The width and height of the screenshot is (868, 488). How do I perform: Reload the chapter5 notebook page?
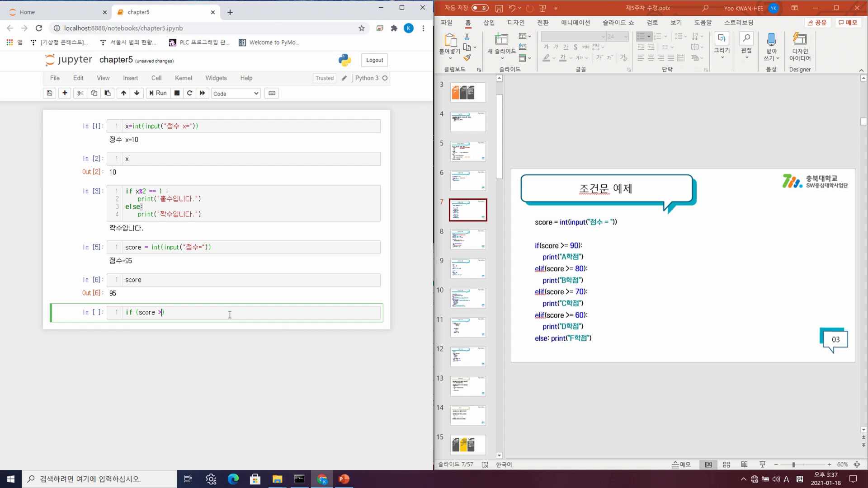(x=39, y=28)
